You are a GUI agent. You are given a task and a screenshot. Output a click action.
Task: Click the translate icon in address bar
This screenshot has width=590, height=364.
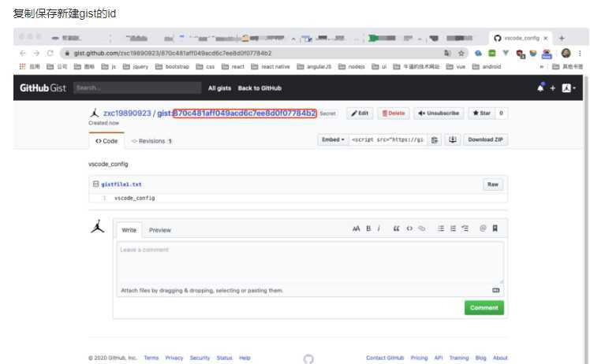pos(447,54)
